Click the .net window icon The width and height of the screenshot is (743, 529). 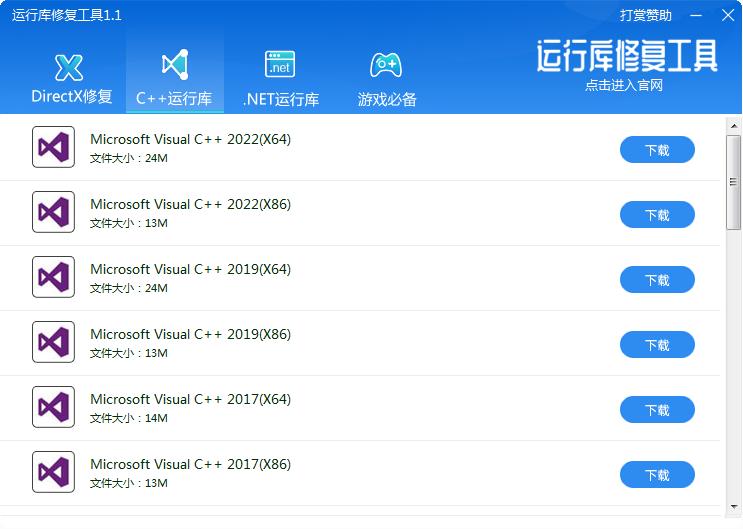[280, 64]
